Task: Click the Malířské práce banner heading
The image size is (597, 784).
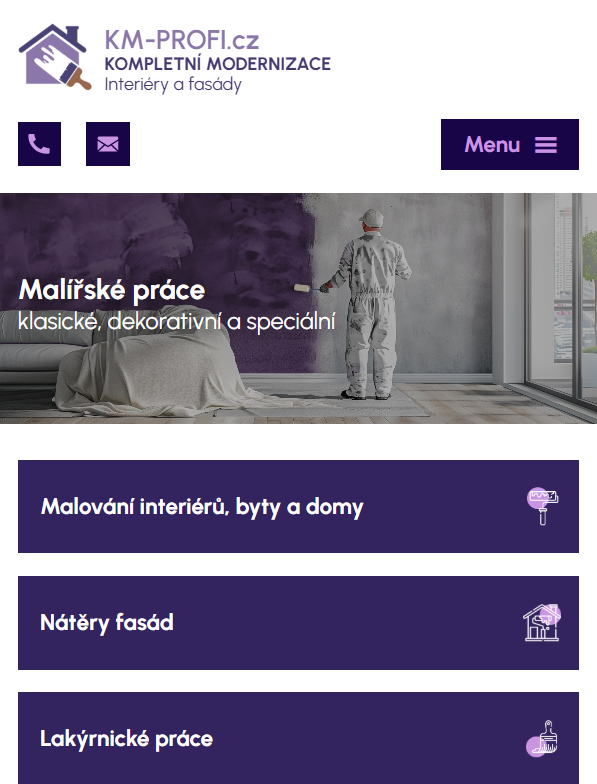Action: (112, 290)
